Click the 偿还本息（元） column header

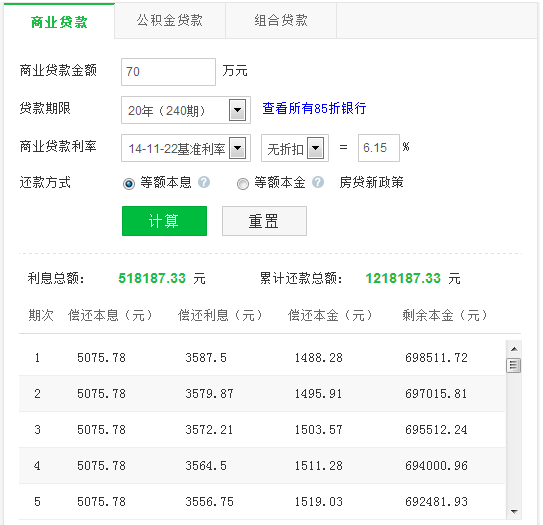[x=110, y=315]
